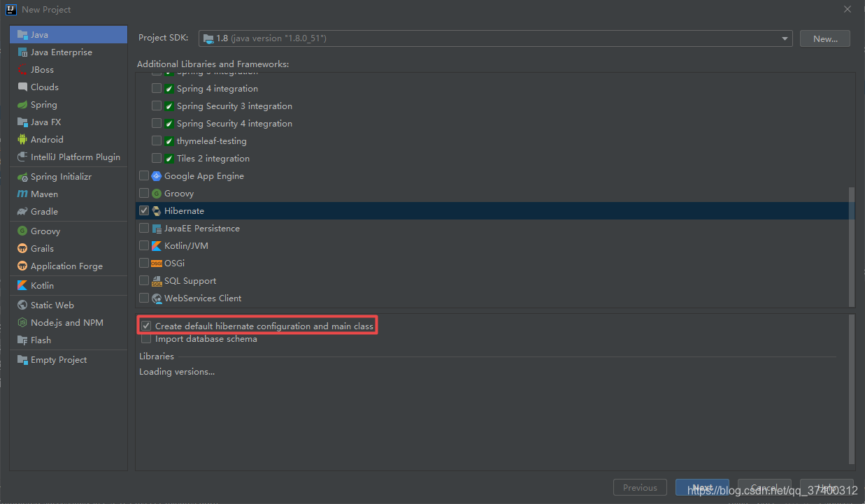Choose the Android robot icon
Viewport: 865px width, 504px height.
(23, 139)
